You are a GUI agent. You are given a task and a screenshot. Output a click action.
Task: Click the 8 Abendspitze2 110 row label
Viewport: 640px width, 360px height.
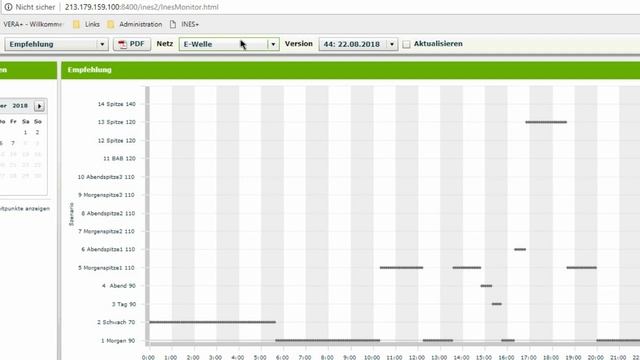[x=108, y=213]
